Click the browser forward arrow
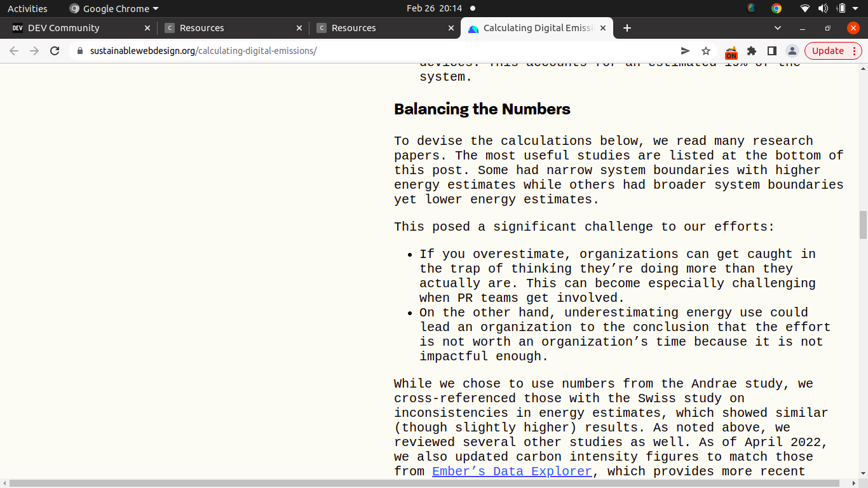The width and height of the screenshot is (868, 488). [x=34, y=51]
